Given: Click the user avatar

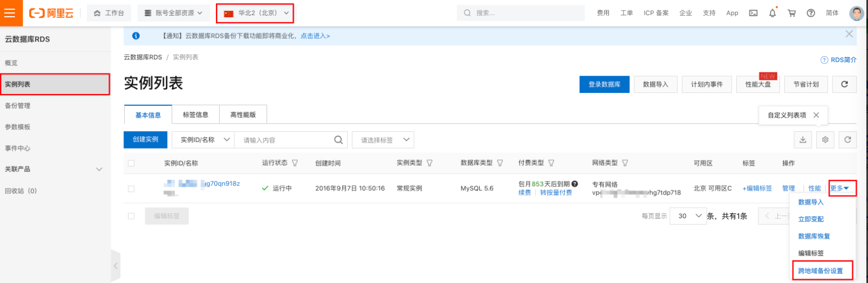Looking at the screenshot, I should [857, 13].
